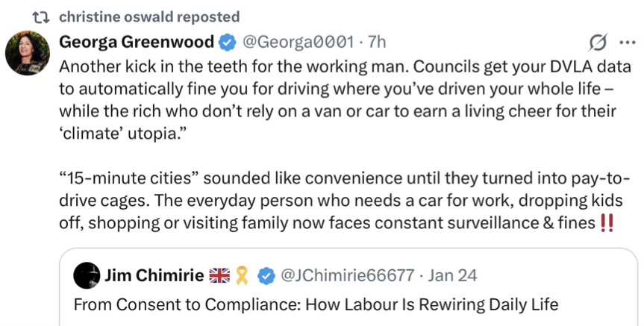Click the 7h post timestamp

[x=378, y=41]
